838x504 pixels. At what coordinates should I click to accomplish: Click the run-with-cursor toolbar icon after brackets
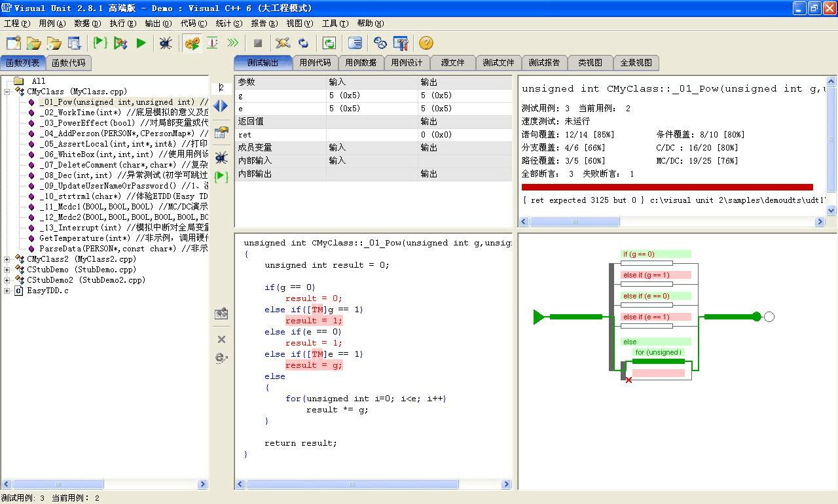tap(120, 43)
